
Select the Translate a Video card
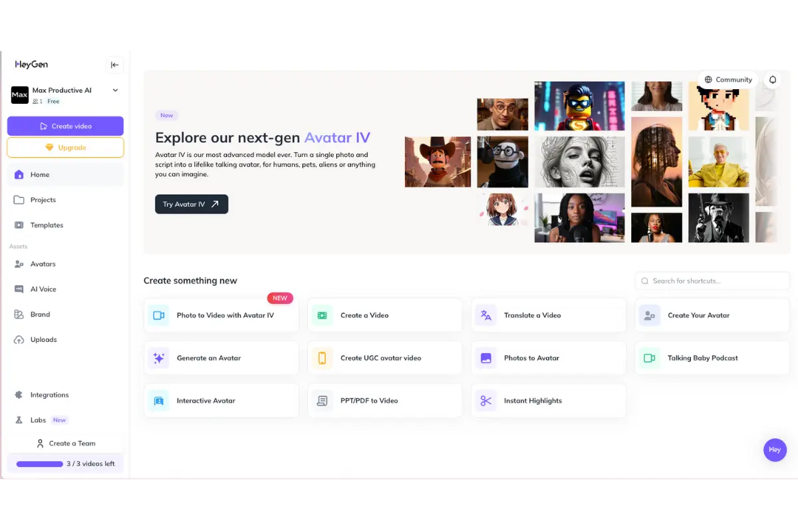pyautogui.click(x=549, y=315)
